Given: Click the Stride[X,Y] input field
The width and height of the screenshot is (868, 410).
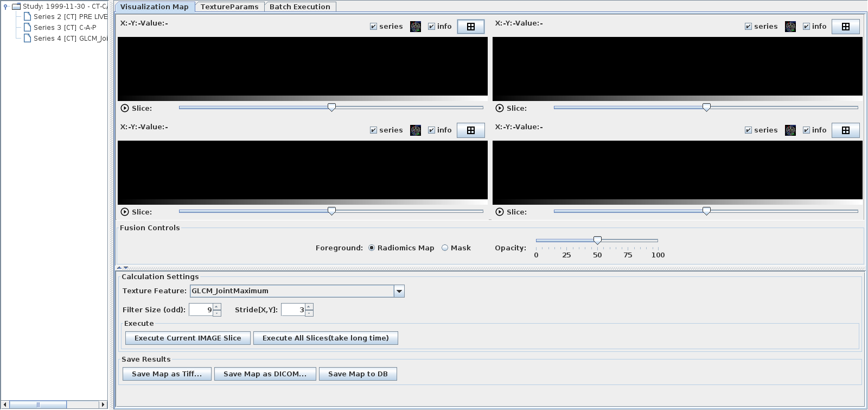Looking at the screenshot, I should tap(293, 310).
